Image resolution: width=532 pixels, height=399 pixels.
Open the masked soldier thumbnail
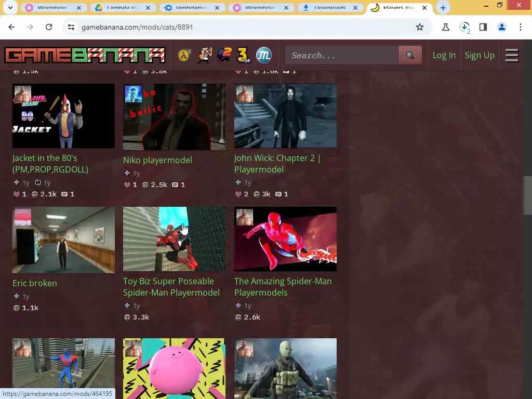click(285, 368)
